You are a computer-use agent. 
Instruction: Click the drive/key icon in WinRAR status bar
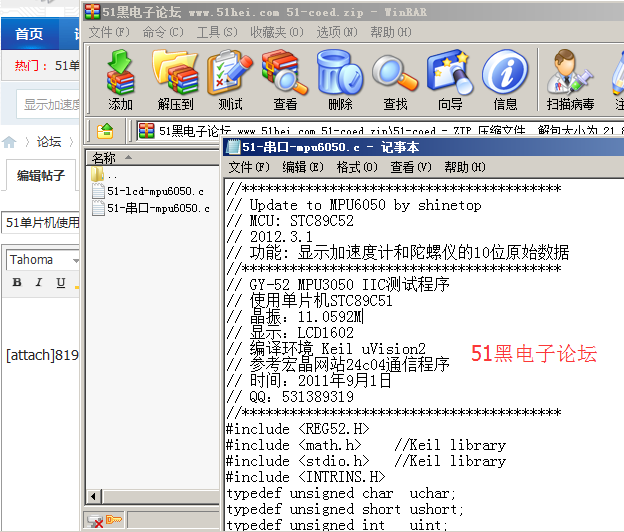coord(105,520)
